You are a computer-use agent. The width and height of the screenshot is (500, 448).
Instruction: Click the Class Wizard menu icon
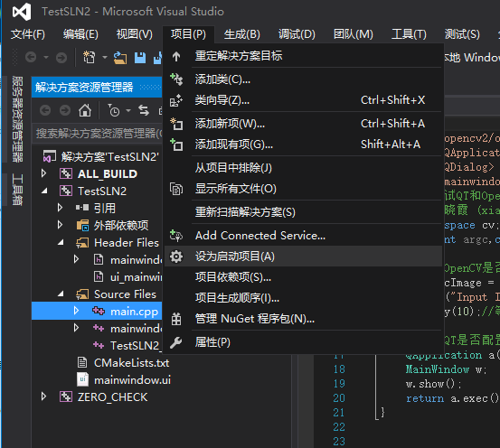point(176,100)
